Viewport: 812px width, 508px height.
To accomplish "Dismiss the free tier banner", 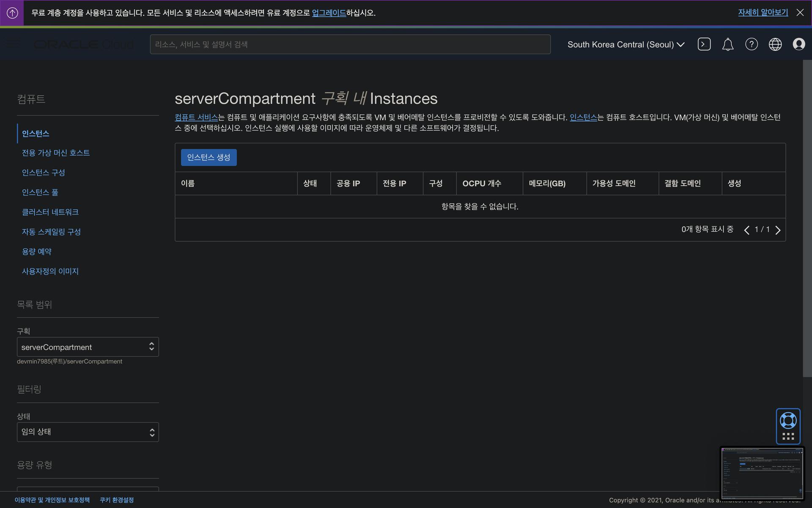I will 800,13.
